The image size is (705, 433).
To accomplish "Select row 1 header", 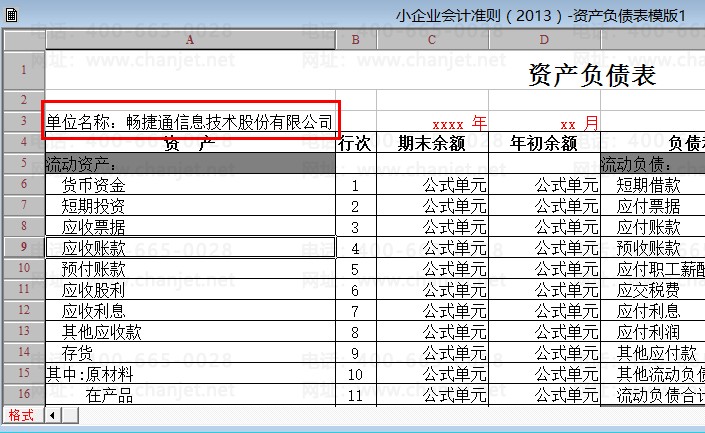I will click(24, 70).
